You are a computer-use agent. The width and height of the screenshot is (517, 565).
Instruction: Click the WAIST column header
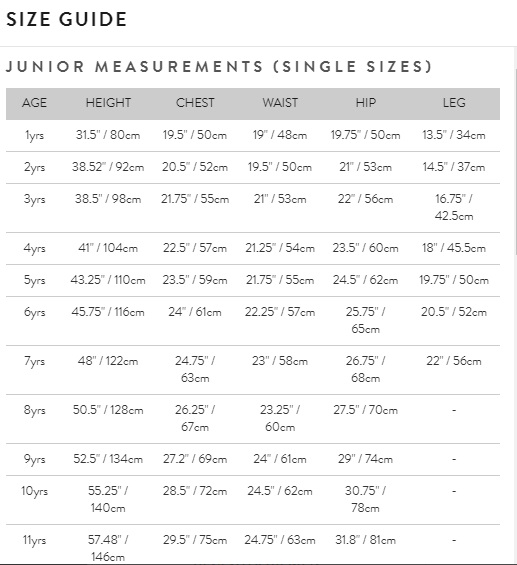point(280,103)
